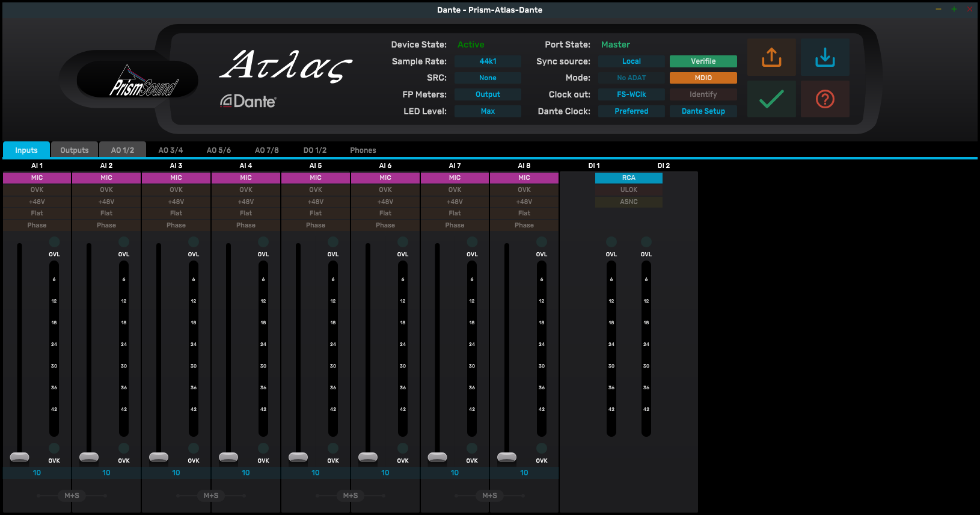The width and height of the screenshot is (980, 515).
Task: Change AI 1 MIC input type selector
Action: (x=37, y=178)
